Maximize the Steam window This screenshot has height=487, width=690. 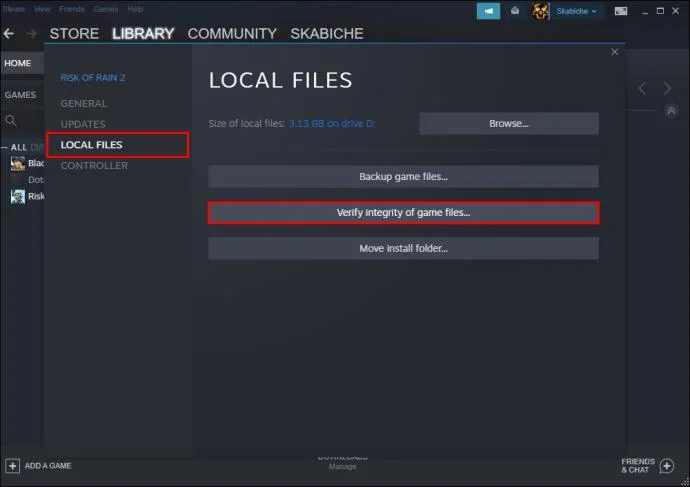coord(660,11)
